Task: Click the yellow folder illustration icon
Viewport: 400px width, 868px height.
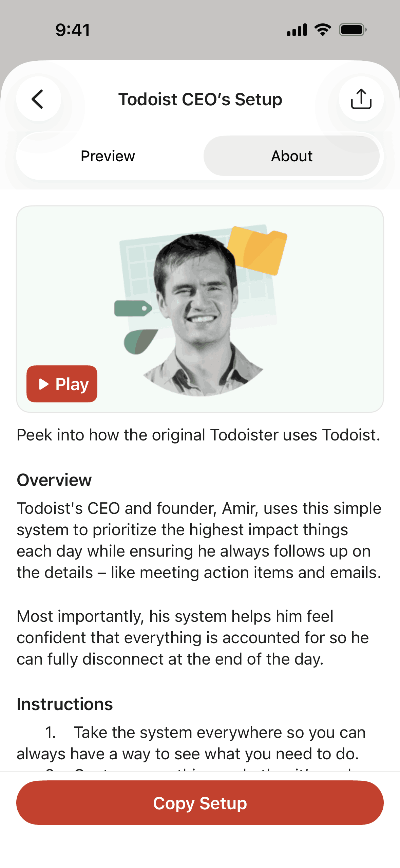Action: pos(259,250)
